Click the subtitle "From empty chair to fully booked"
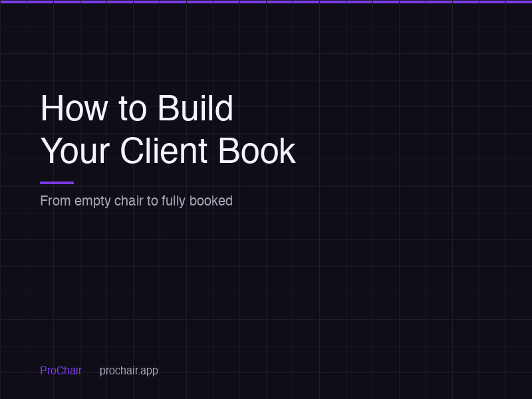The height and width of the screenshot is (399, 532). (136, 201)
